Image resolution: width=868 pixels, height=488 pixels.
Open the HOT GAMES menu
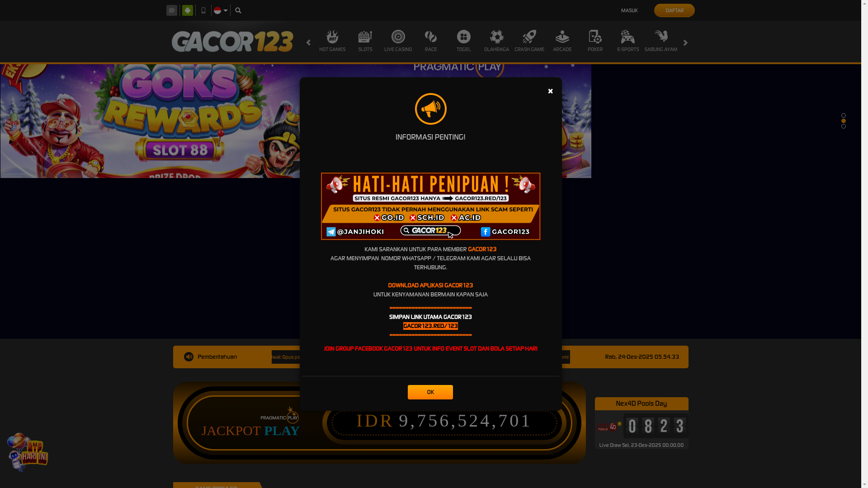(x=332, y=41)
